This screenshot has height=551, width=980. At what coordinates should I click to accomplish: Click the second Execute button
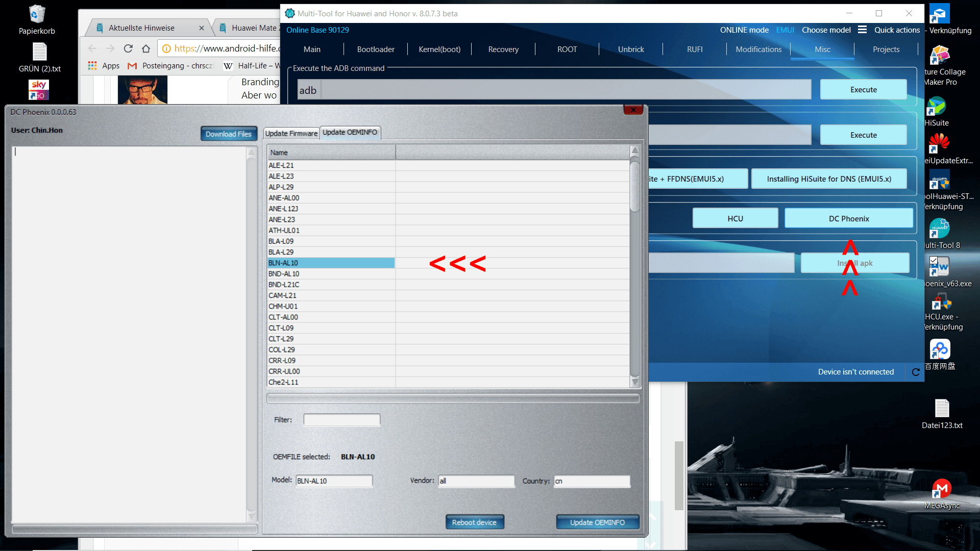863,135
